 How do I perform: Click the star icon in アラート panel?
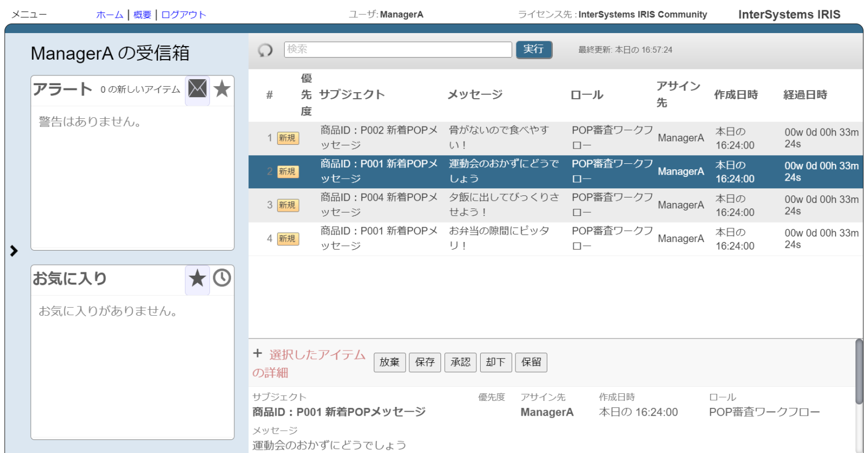pyautogui.click(x=222, y=88)
